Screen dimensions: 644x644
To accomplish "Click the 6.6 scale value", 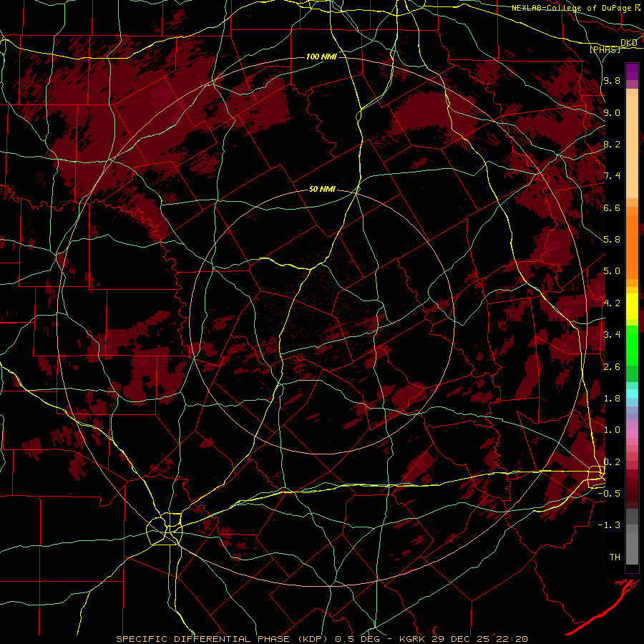I will [612, 208].
